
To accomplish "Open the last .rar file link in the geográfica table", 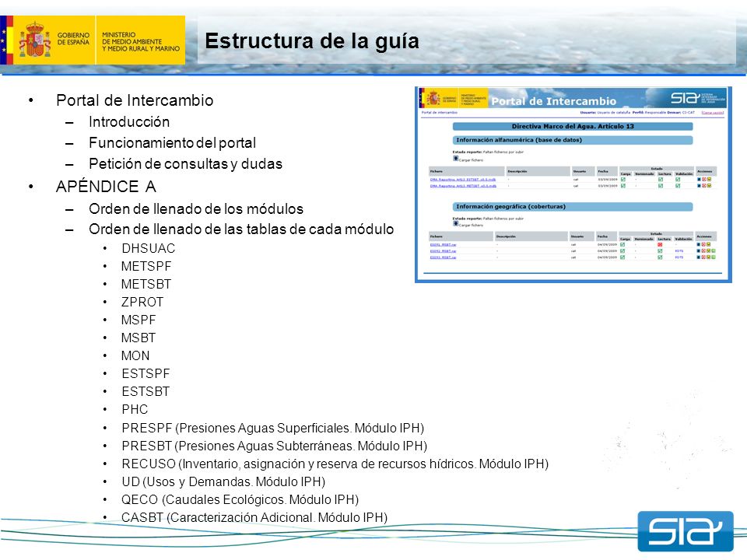I will [x=443, y=257].
